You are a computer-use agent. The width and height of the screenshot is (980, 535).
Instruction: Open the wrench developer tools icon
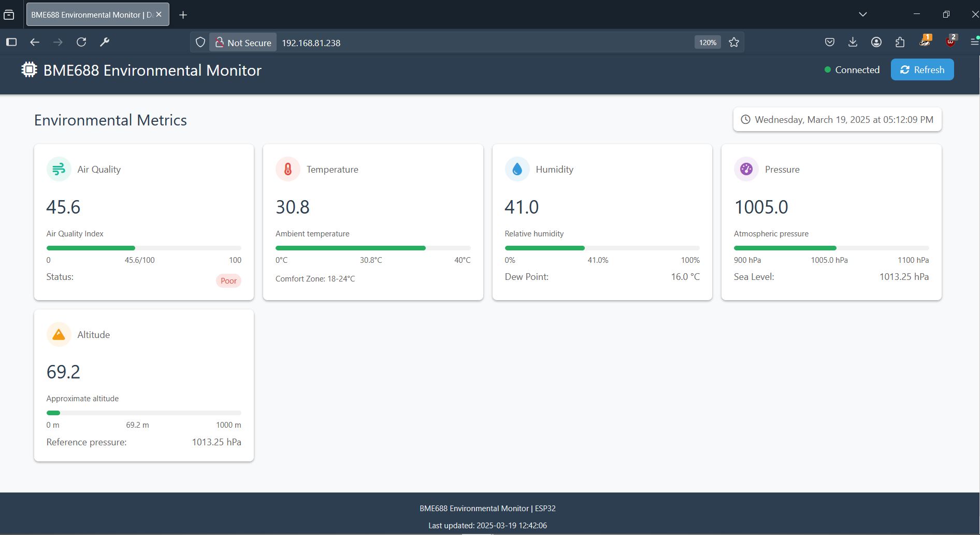[x=105, y=43]
